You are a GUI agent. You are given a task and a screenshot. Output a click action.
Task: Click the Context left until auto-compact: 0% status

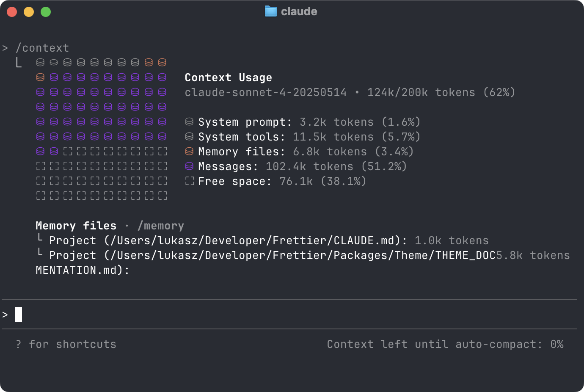(x=445, y=344)
